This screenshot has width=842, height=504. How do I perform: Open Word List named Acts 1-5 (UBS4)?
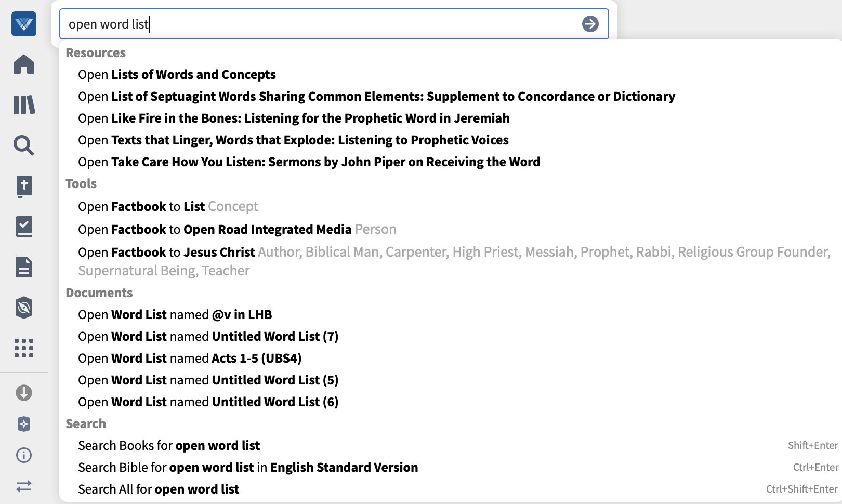190,359
